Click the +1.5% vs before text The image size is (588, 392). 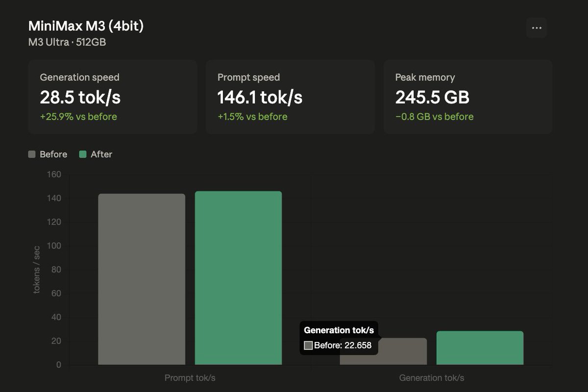(x=252, y=117)
